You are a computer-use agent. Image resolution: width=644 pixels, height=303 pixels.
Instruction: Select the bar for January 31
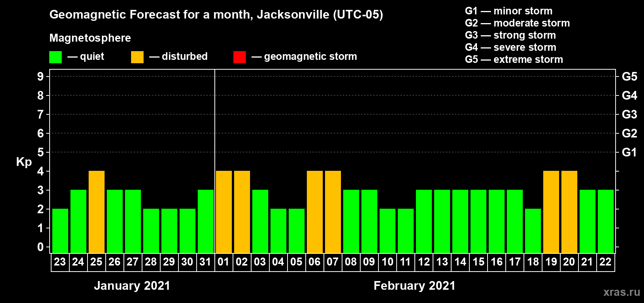pos(206,221)
